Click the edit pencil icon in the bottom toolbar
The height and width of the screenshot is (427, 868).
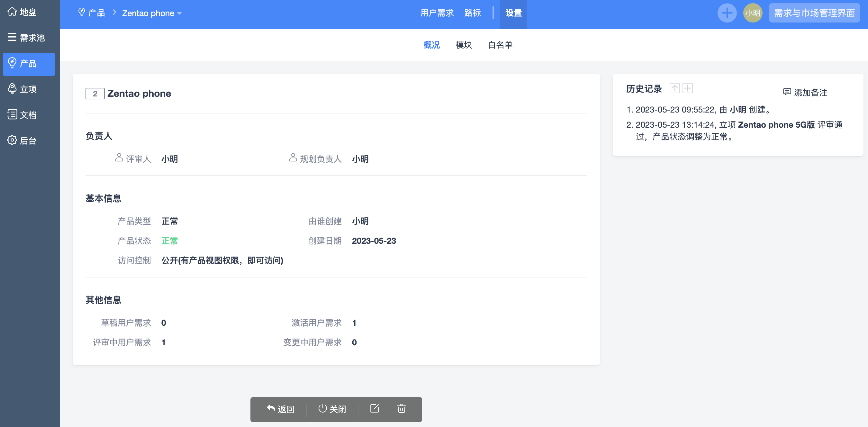coord(374,408)
